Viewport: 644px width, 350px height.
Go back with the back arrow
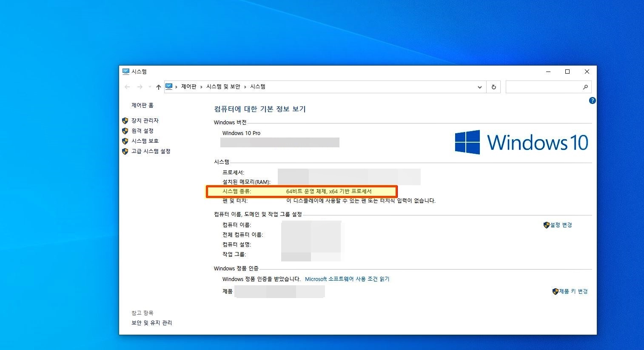click(127, 87)
